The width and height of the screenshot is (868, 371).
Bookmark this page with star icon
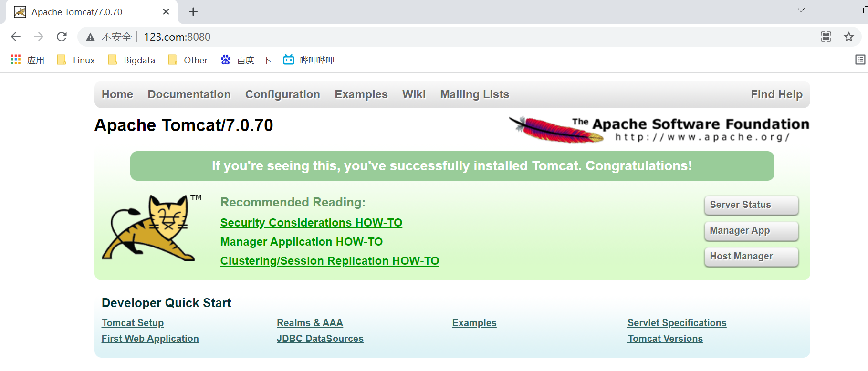pos(848,37)
